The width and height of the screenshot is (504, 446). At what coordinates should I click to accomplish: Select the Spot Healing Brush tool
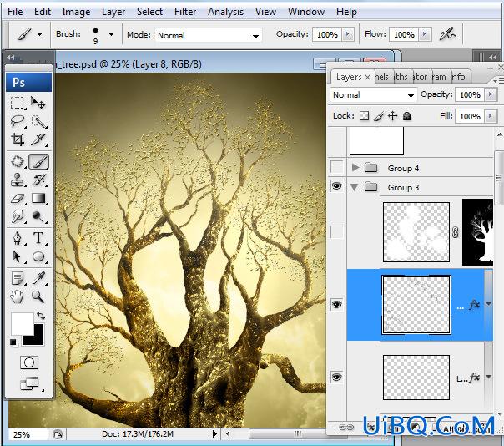[x=18, y=161]
